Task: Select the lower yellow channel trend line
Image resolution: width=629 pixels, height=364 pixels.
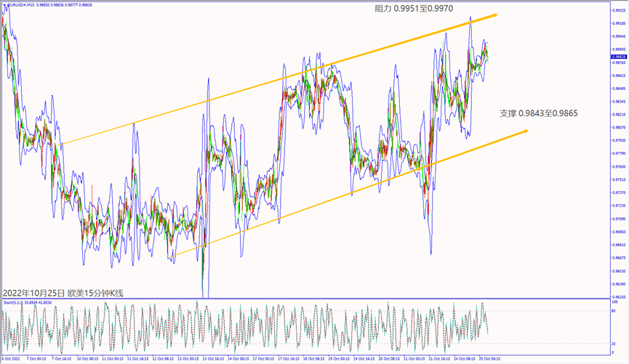Action: 349,192
